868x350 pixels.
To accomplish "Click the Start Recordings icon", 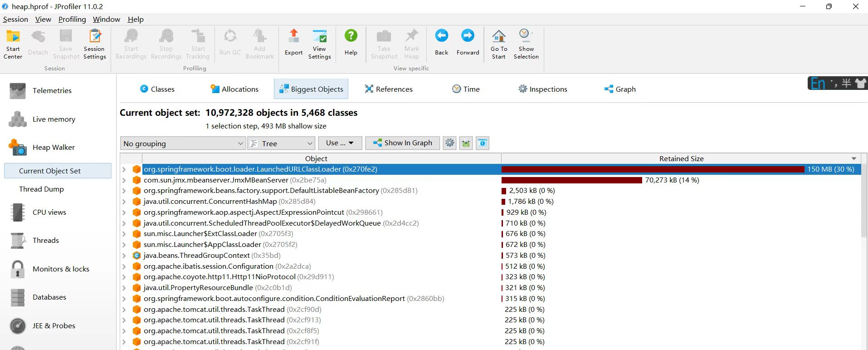I will 131,44.
